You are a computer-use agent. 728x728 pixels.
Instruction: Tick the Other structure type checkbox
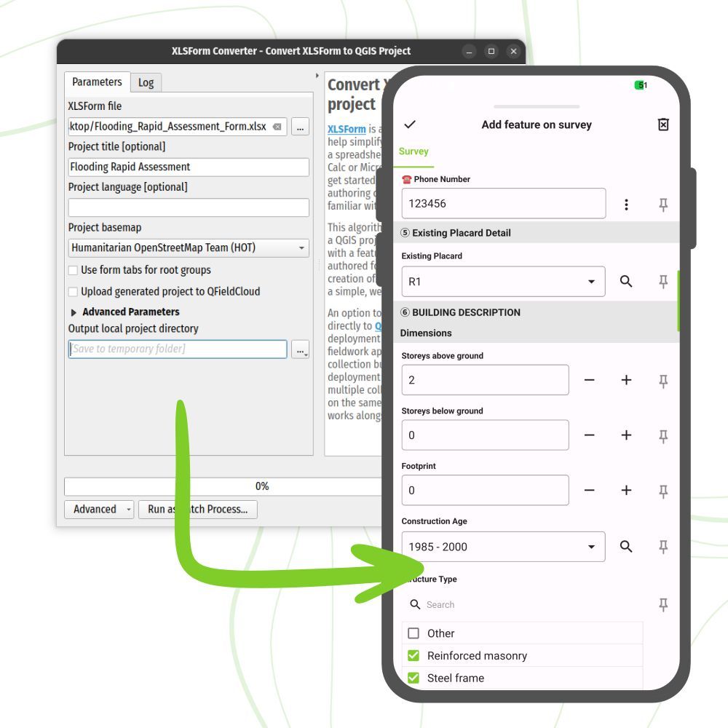pyautogui.click(x=414, y=633)
